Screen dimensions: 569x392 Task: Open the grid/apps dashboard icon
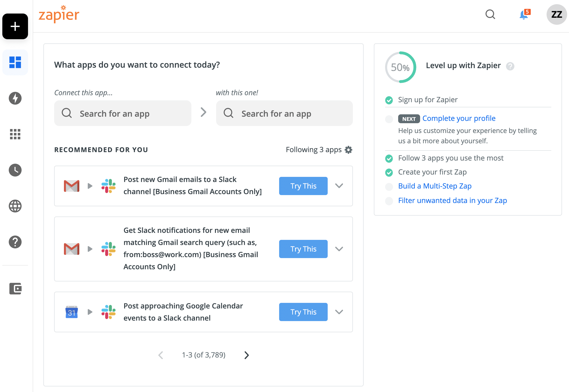pyautogui.click(x=15, y=134)
